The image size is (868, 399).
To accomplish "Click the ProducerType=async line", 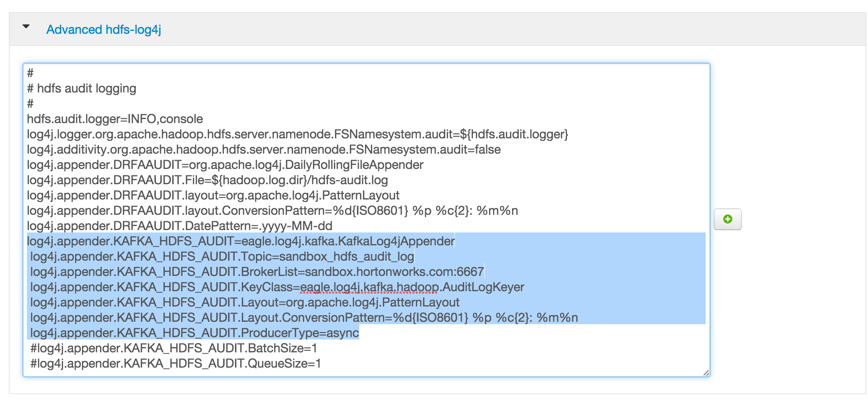I will point(194,333).
